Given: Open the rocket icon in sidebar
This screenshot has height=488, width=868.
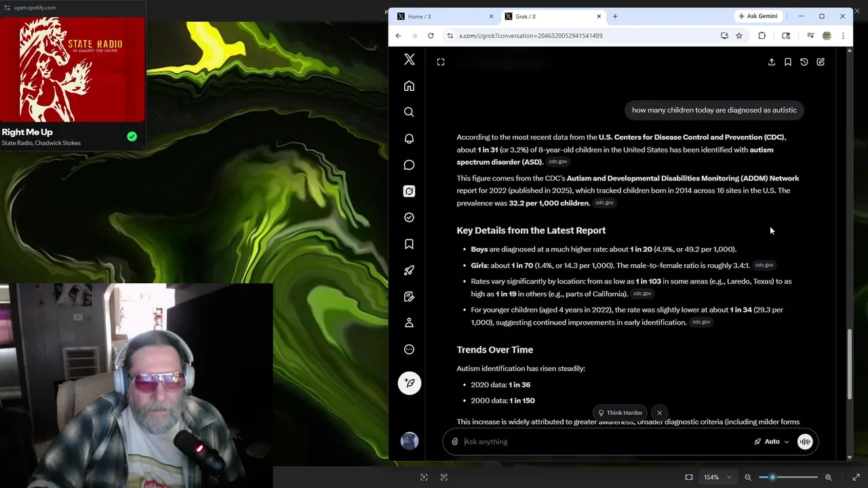Looking at the screenshot, I should (409, 270).
